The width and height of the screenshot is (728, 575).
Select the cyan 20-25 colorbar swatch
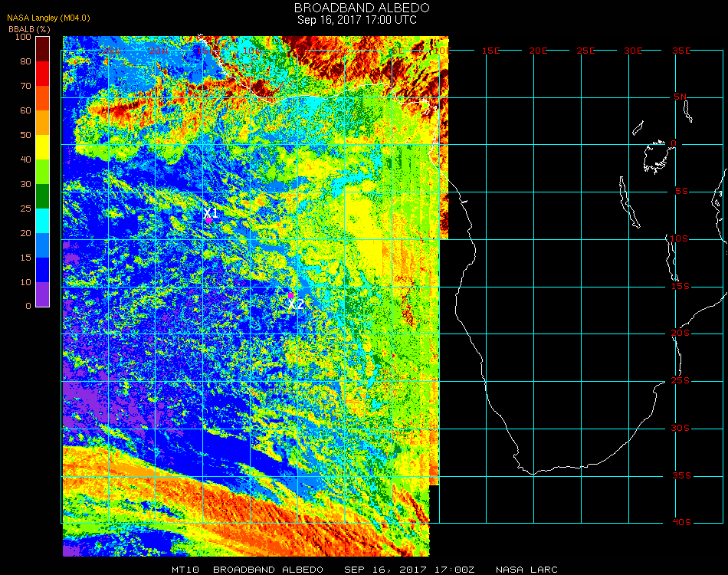point(42,221)
